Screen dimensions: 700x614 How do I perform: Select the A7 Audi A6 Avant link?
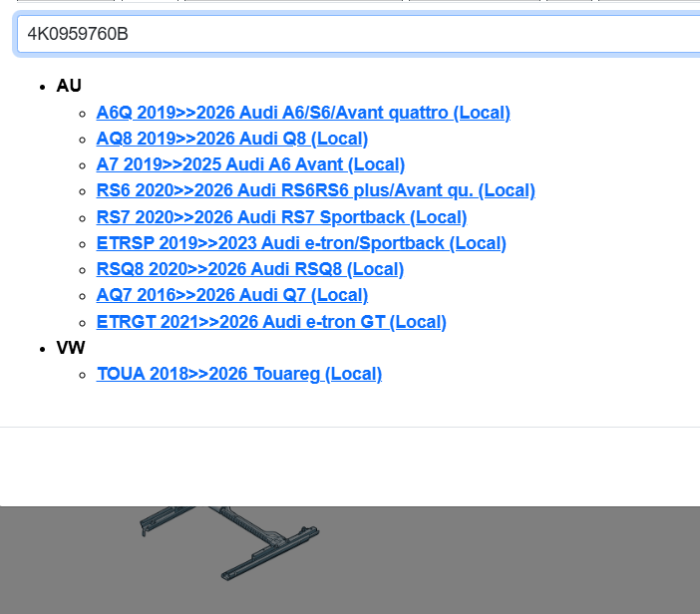250,164
